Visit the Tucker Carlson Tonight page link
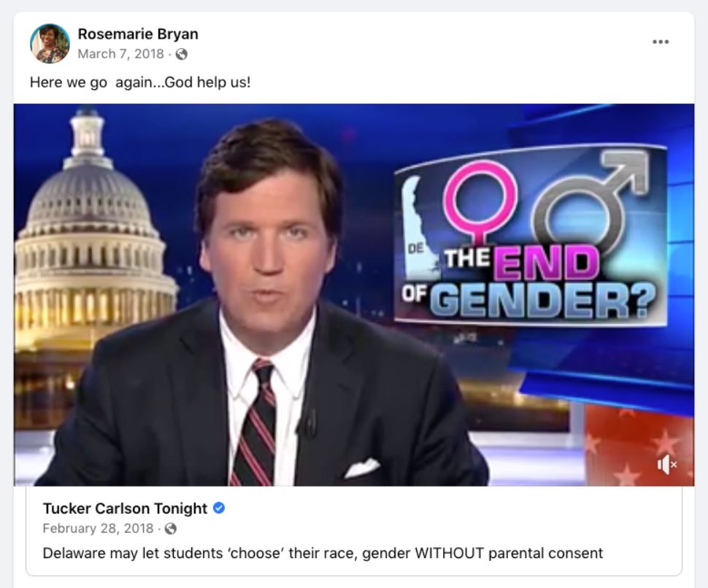 [x=125, y=508]
